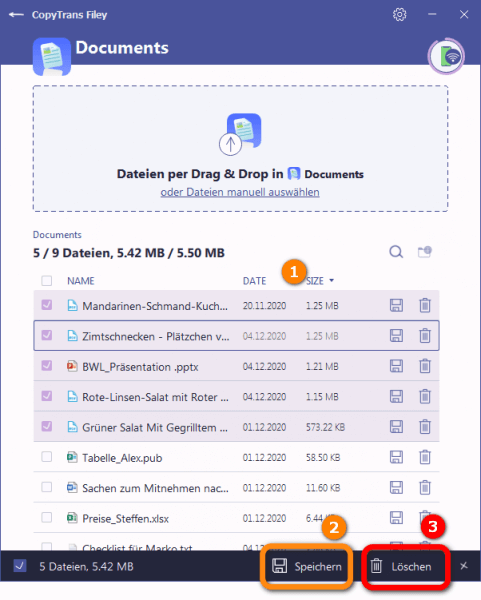
Task: Check the Tabelle_Alex.pub checkbox
Action: coord(47,457)
